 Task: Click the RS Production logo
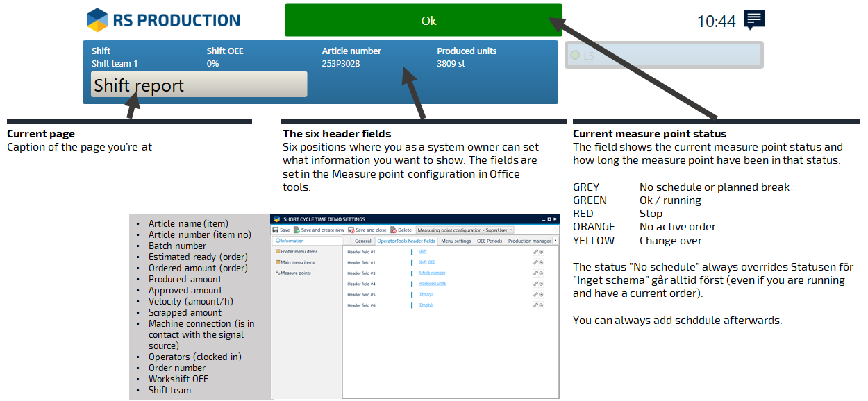pyautogui.click(x=163, y=20)
